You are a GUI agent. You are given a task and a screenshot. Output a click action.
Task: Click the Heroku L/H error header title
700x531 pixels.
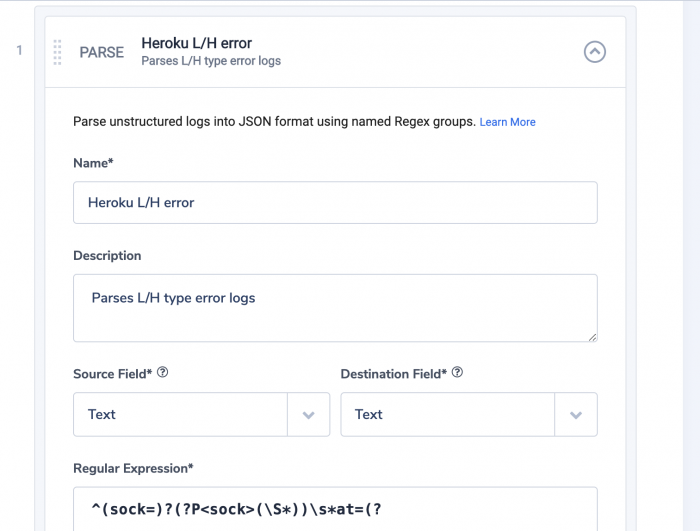[196, 43]
